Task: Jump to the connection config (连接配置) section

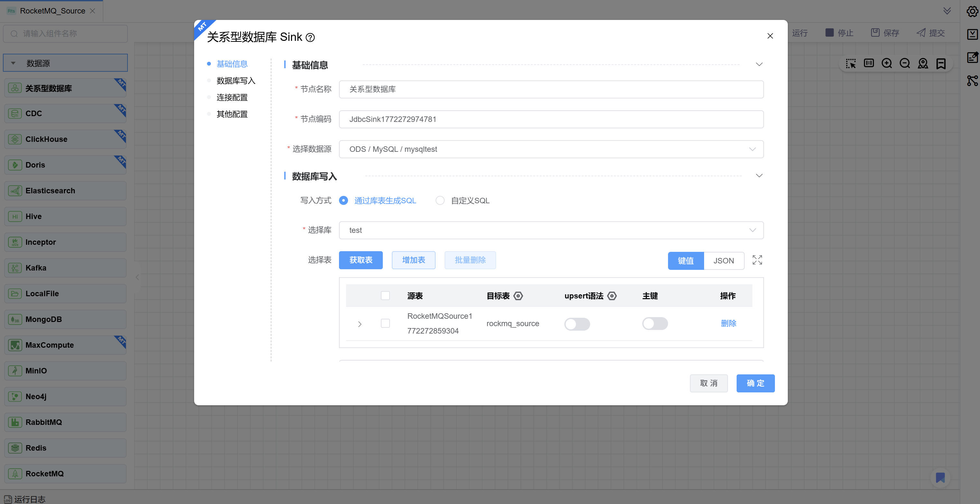Action: (x=232, y=97)
